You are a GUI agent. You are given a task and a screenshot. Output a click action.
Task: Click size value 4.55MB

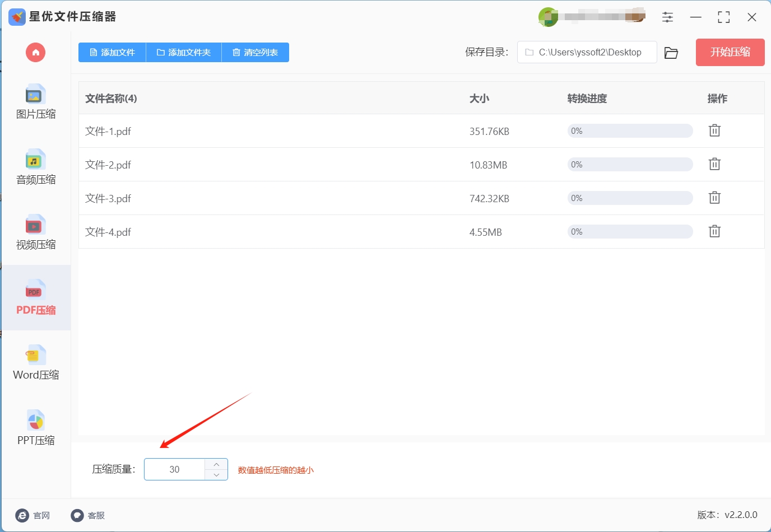point(485,232)
